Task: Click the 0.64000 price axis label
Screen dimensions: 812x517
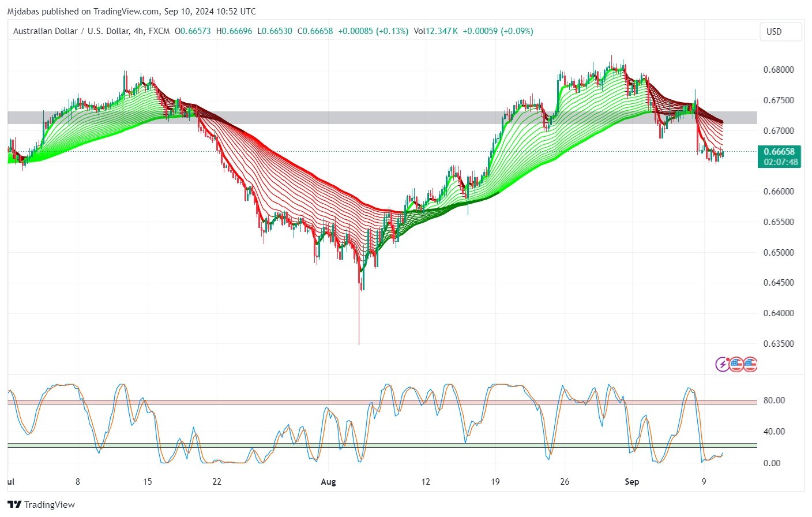Action: coord(779,313)
